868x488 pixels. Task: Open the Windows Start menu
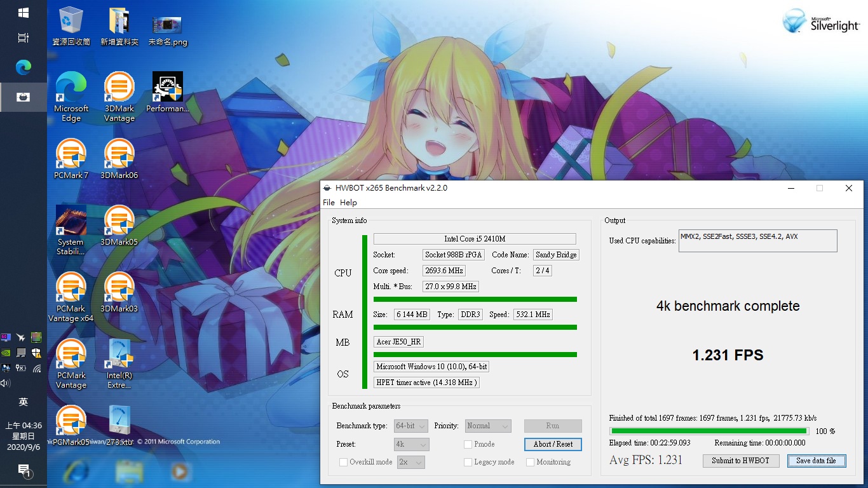pos(24,13)
